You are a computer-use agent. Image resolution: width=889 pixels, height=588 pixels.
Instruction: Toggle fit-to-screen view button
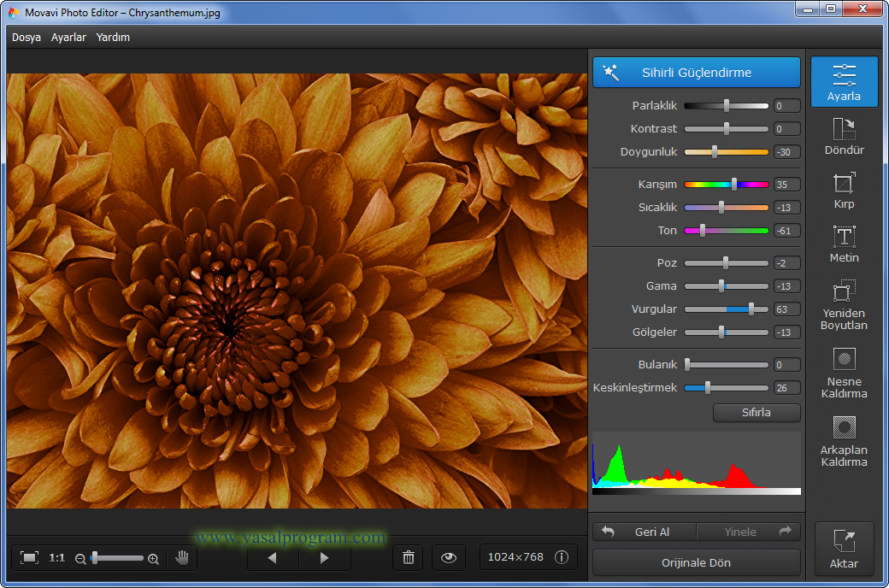pos(30,557)
